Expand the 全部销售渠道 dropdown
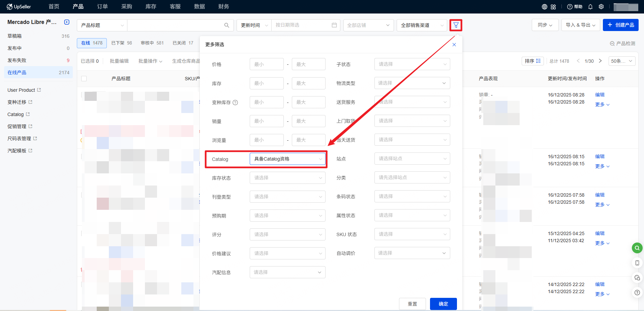 pyautogui.click(x=422, y=25)
